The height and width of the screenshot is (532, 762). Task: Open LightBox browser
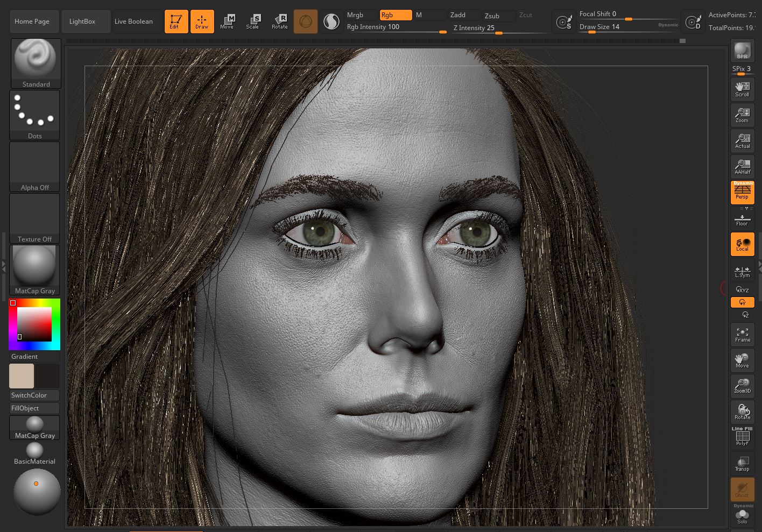click(86, 22)
